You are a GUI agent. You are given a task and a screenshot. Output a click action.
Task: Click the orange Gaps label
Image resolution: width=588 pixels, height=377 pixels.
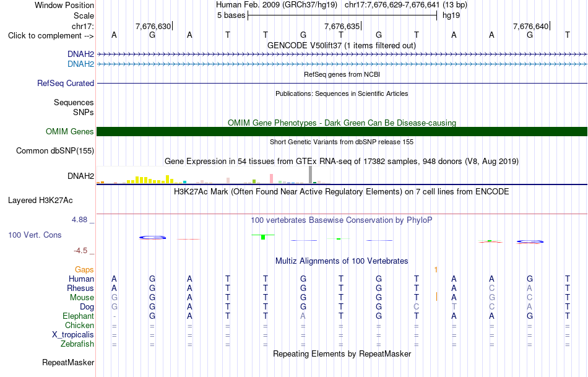click(x=84, y=270)
